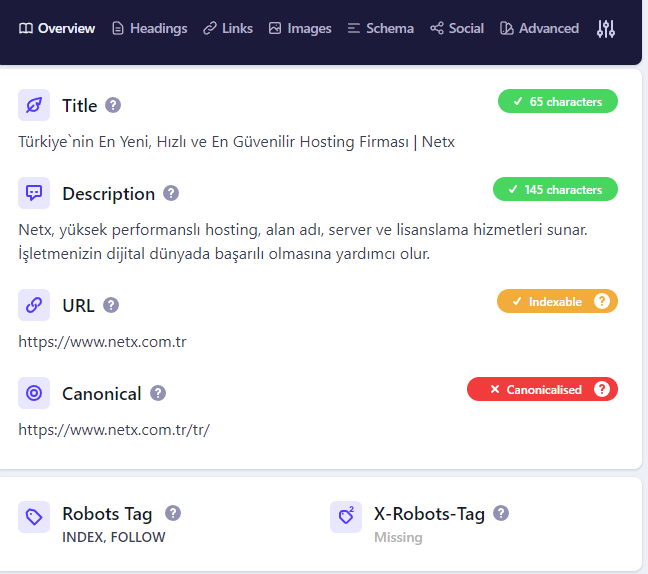Click the 145 characters badge
The width and height of the screenshot is (648, 574).
click(x=555, y=189)
